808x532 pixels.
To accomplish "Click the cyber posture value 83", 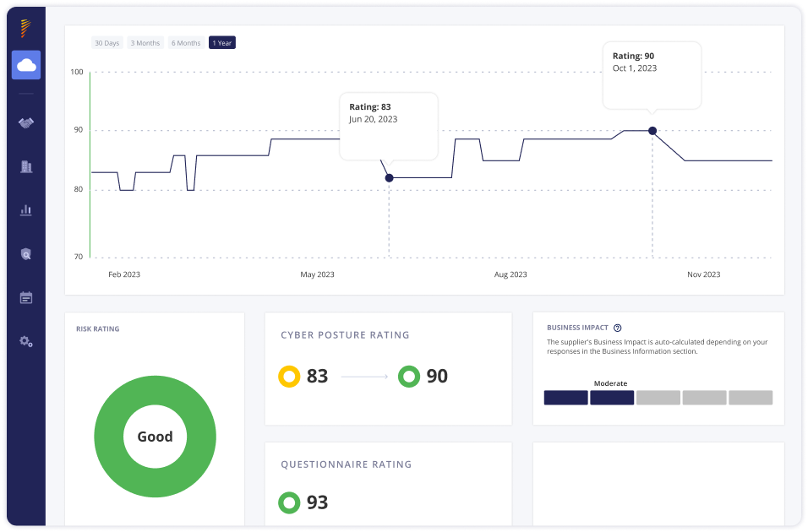I will (x=318, y=377).
